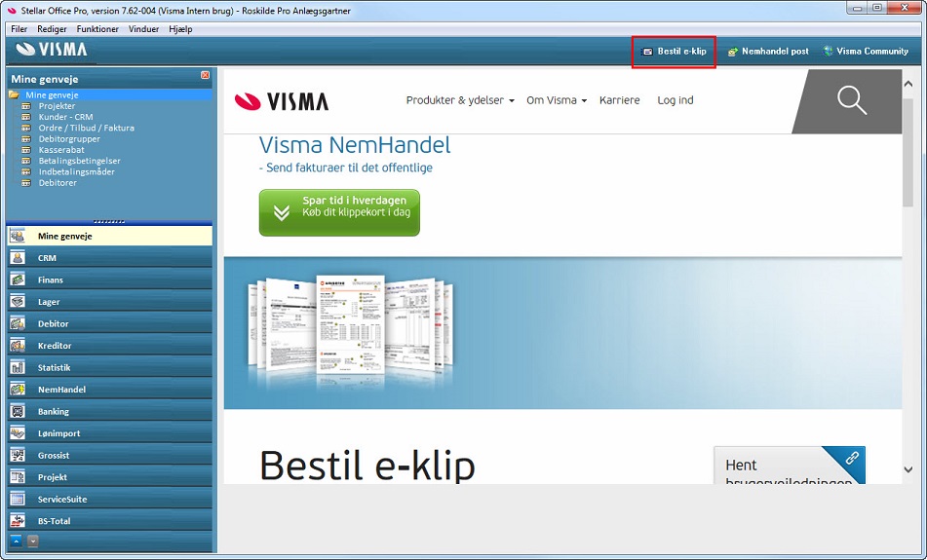Click the magnifying glass search icon
The width and height of the screenshot is (927, 560).
point(851,100)
